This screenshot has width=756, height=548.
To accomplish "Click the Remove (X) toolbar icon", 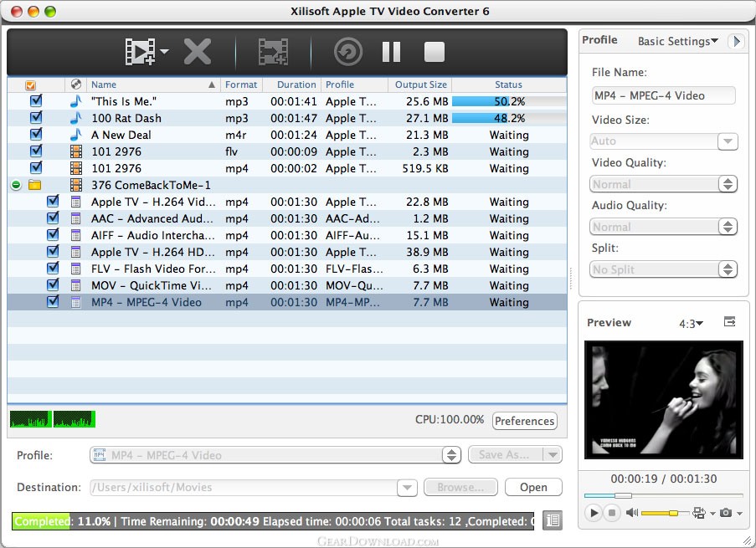I will point(198,52).
